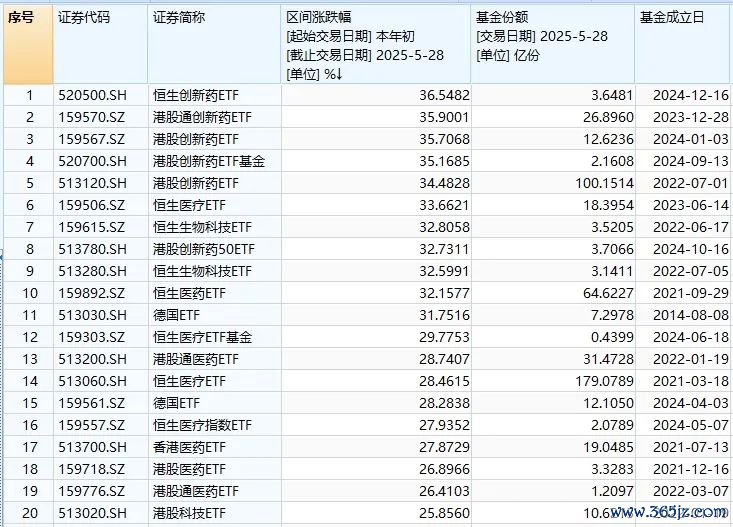Click the name 港股通创新药ETF
733x527 pixels.
point(202,117)
